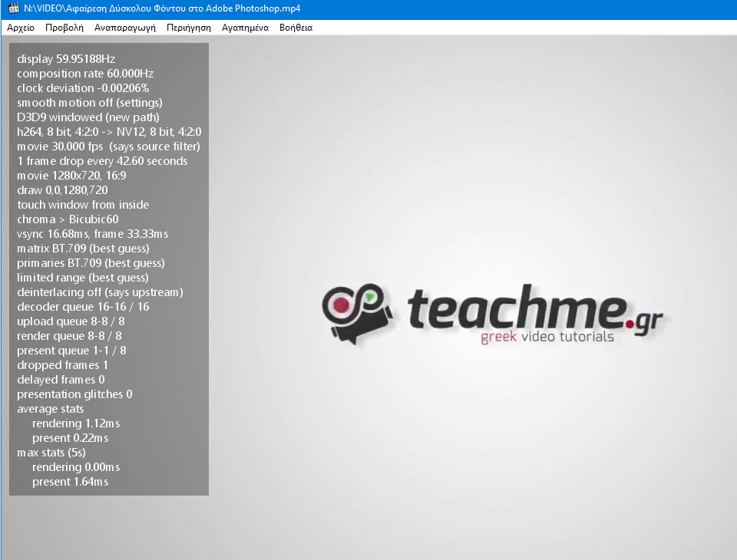Viewport: 737px width, 560px height.
Task: Click 'presentation glitches 0' line
Action: coord(74,394)
